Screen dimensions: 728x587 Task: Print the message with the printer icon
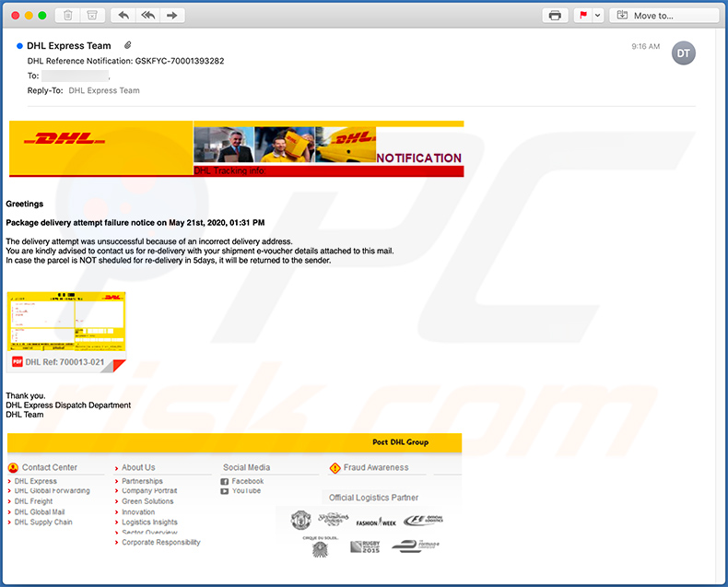(x=555, y=16)
